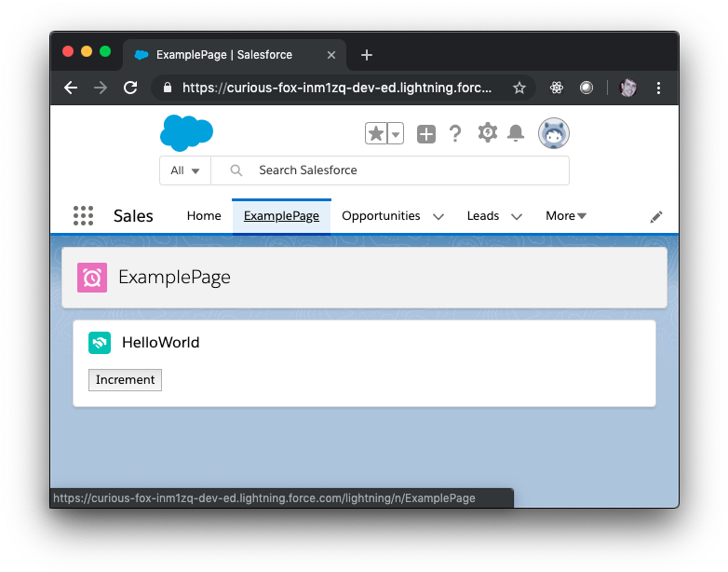Click the lock icon in address bar
The image size is (728, 572).
(x=168, y=88)
